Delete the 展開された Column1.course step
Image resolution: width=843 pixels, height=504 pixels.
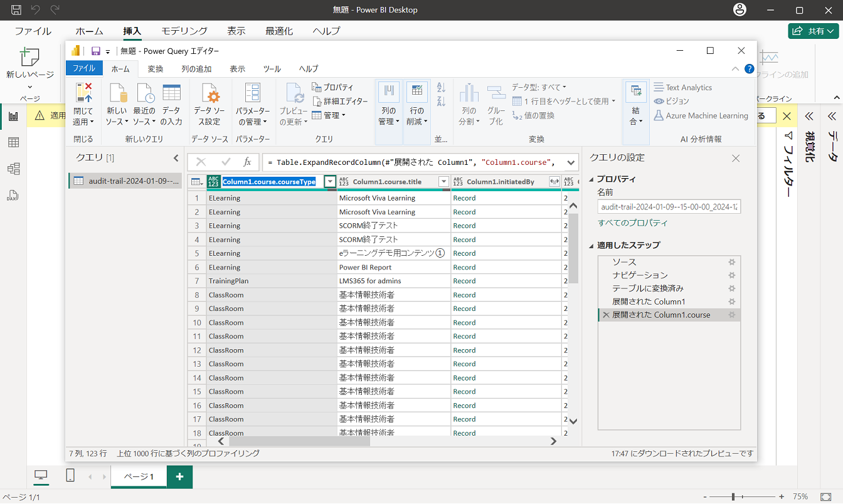[x=606, y=315]
